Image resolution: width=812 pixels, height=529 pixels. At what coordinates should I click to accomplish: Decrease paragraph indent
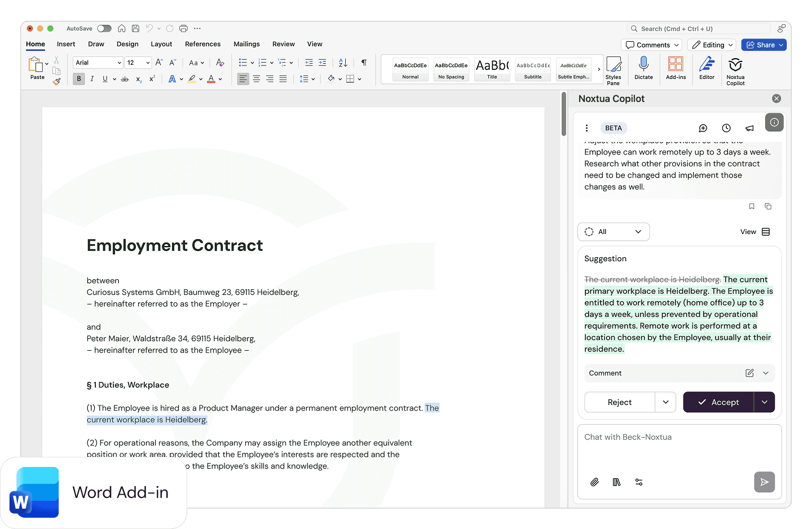coord(309,63)
